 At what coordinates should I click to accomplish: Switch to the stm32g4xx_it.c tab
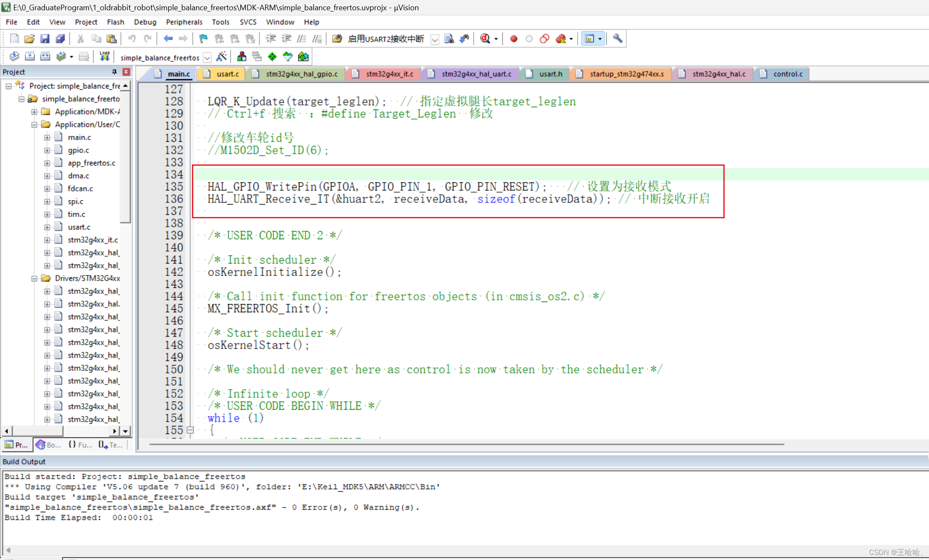click(x=384, y=74)
